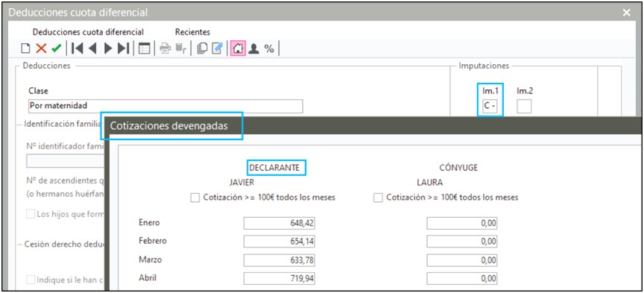Viewport: 644px width, 293px height.
Task: Open the Deducciones cuota diferencial menu
Action: point(88,32)
